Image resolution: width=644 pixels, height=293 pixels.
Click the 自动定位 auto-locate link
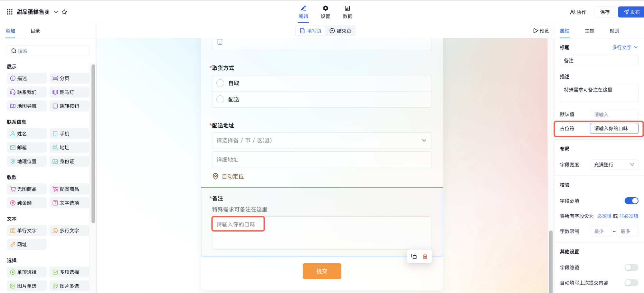229,176
